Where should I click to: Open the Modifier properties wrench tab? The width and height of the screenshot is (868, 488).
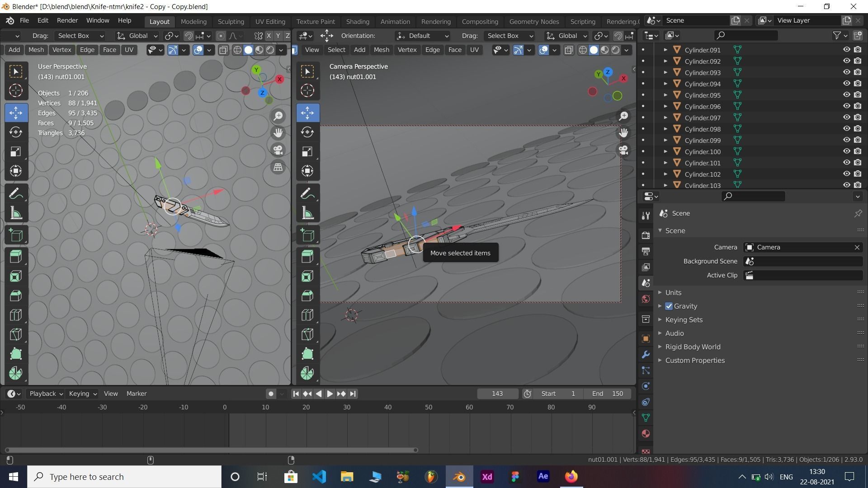coord(646,355)
